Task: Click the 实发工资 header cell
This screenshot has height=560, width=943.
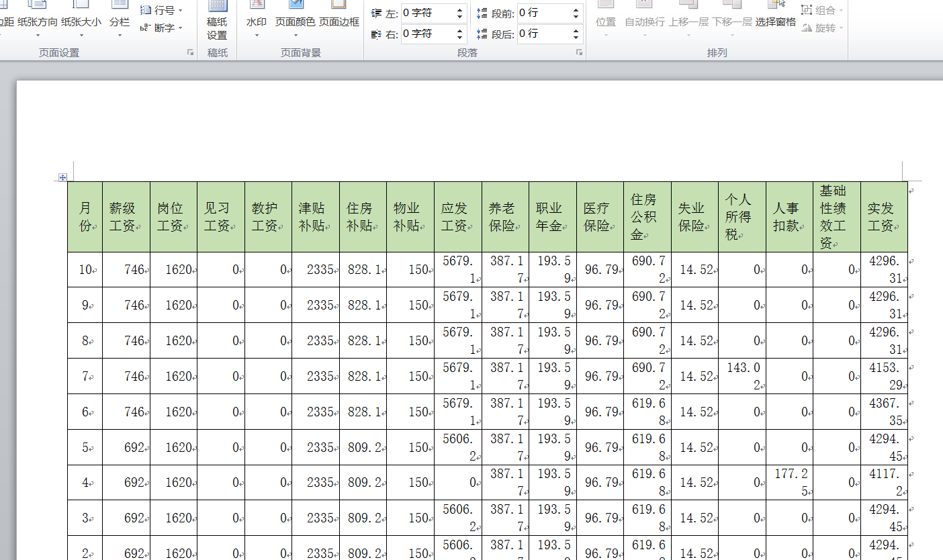Action: point(884,217)
